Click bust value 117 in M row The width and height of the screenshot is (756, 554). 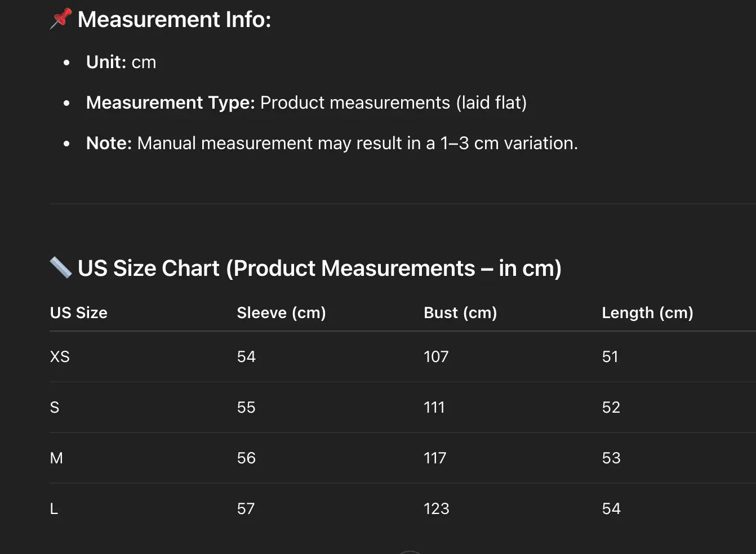click(x=435, y=458)
